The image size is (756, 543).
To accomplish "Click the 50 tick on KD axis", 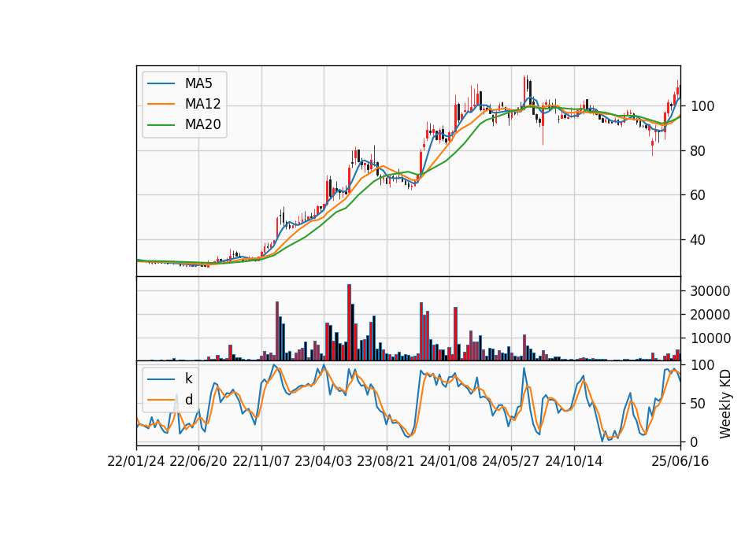I will pyautogui.click(x=699, y=404).
